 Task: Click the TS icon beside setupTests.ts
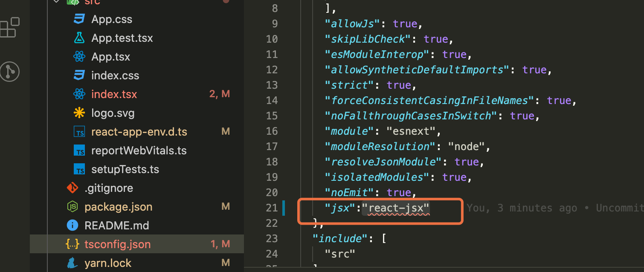[79, 170]
